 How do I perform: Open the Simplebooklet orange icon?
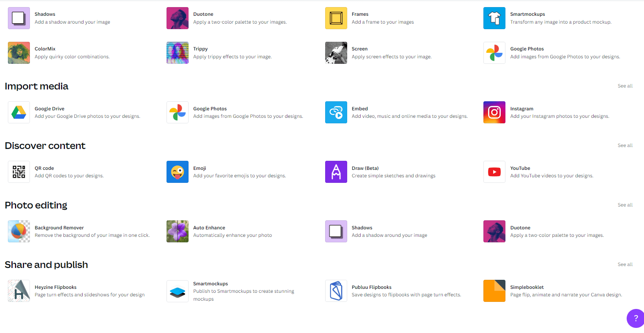coord(494,291)
